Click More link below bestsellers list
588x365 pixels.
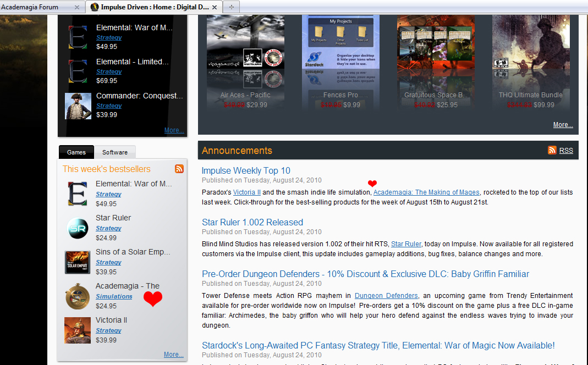pyautogui.click(x=174, y=354)
